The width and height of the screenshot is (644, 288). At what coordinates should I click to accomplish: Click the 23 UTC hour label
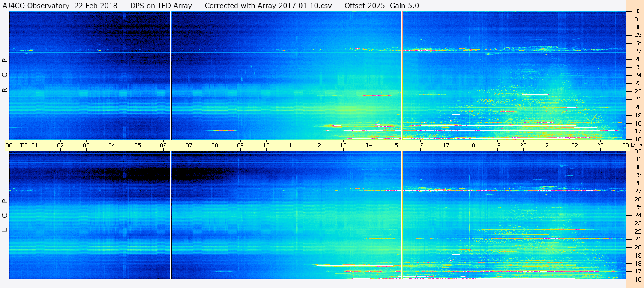600,145
